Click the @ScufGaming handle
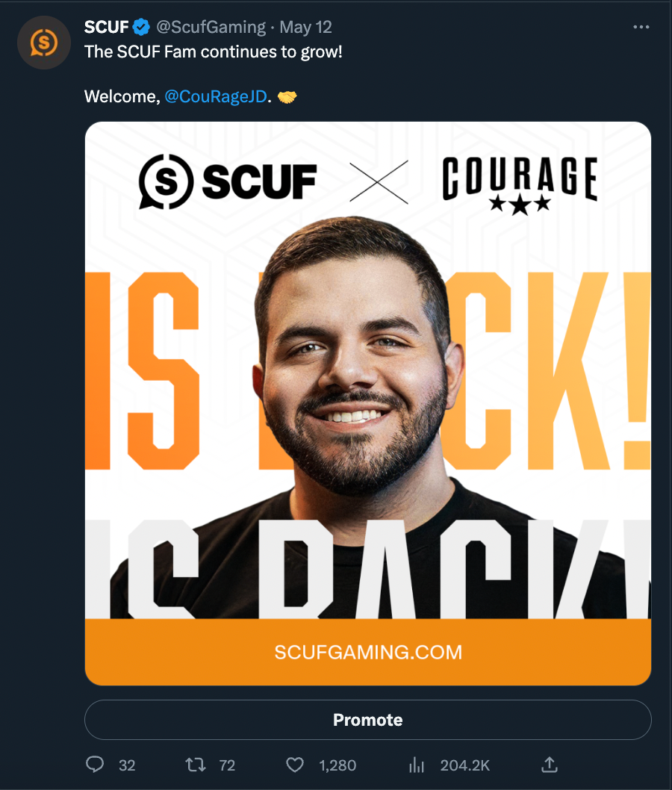The image size is (672, 790). 211,27
